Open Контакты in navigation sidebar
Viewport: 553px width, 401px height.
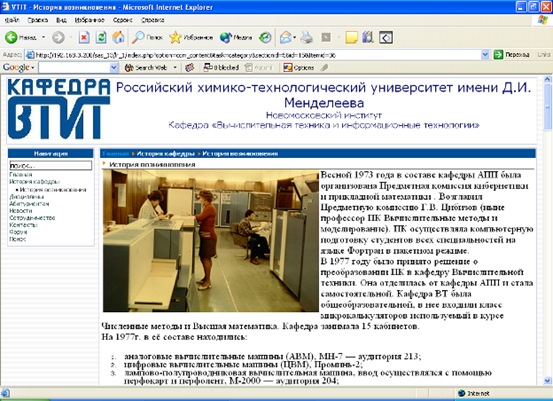(x=23, y=225)
